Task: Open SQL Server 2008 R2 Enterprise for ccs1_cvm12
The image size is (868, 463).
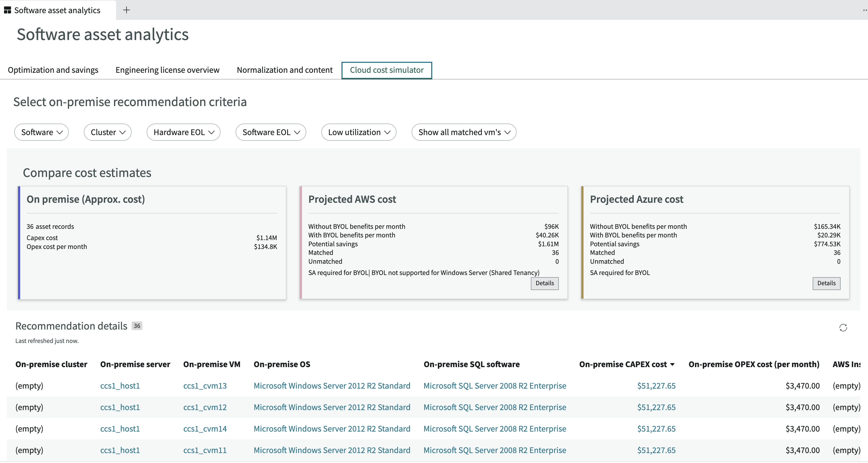Action: pos(495,407)
